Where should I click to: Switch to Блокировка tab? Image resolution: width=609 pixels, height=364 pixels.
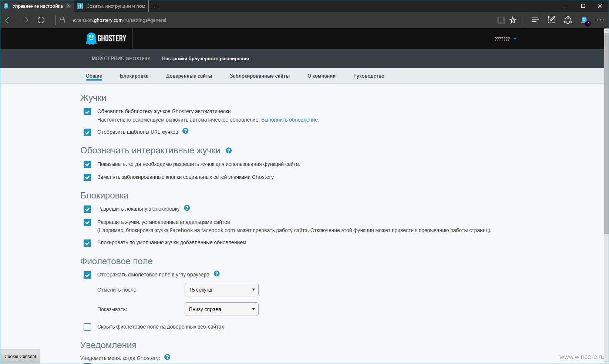(x=134, y=76)
